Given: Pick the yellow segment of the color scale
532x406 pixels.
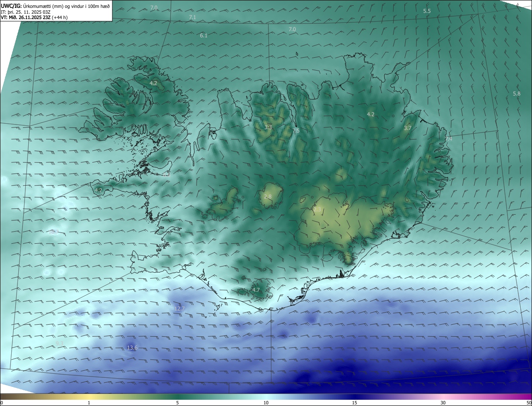Looking at the screenshot, I should point(89,396).
